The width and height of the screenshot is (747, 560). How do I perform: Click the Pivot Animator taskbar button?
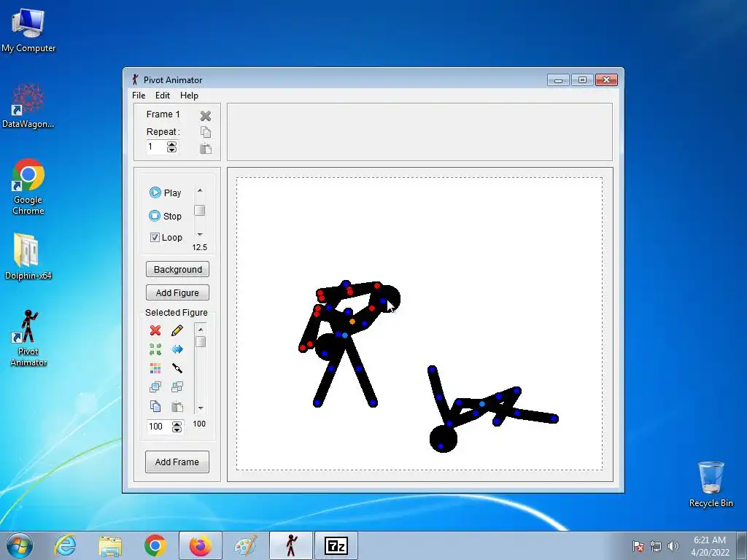[291, 545]
